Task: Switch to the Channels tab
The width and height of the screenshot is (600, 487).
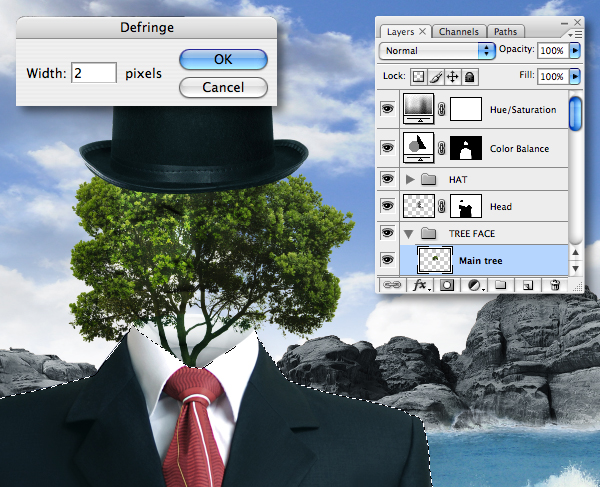Action: pos(459,31)
